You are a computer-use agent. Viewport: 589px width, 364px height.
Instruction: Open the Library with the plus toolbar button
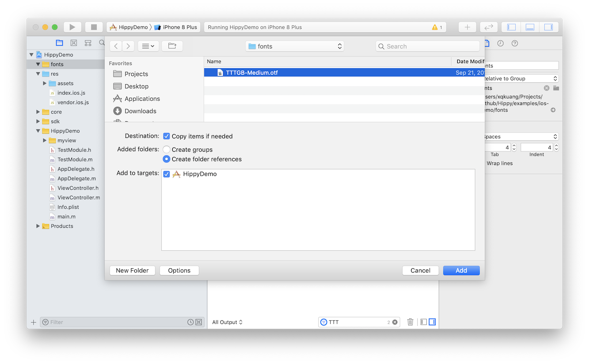pyautogui.click(x=467, y=27)
